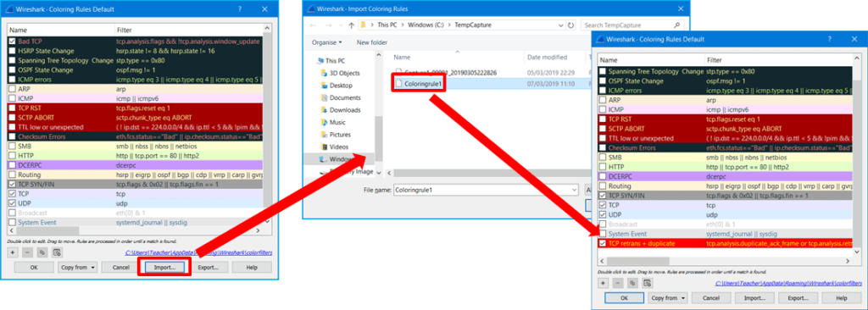
Task: Open Copy from dropdown in left window
Action: coord(77,268)
